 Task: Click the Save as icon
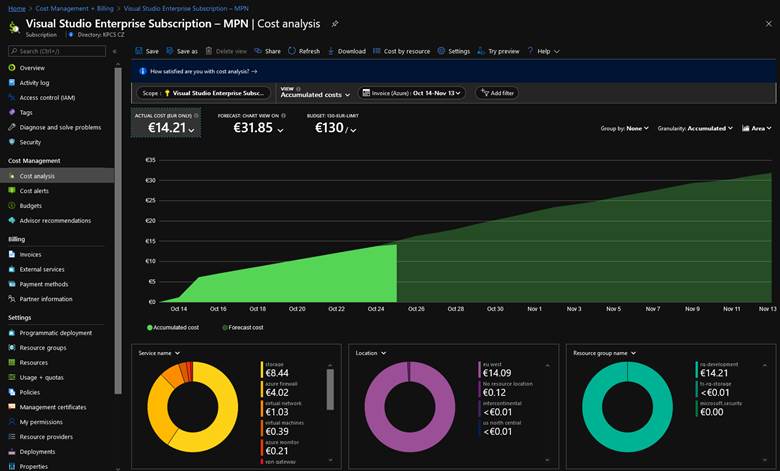click(170, 51)
